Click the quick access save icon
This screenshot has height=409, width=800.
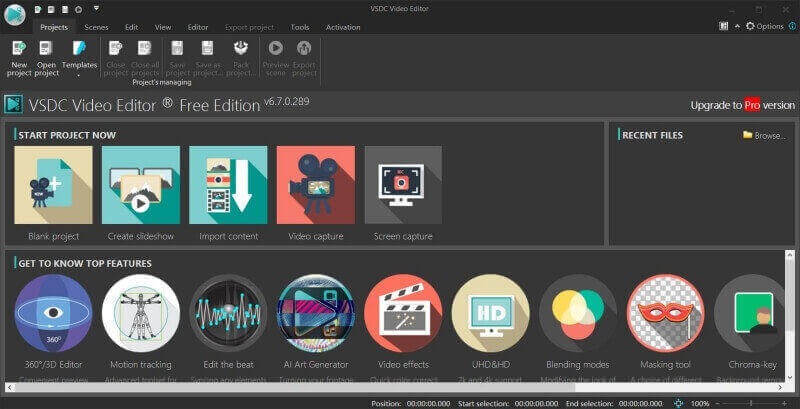pos(65,9)
